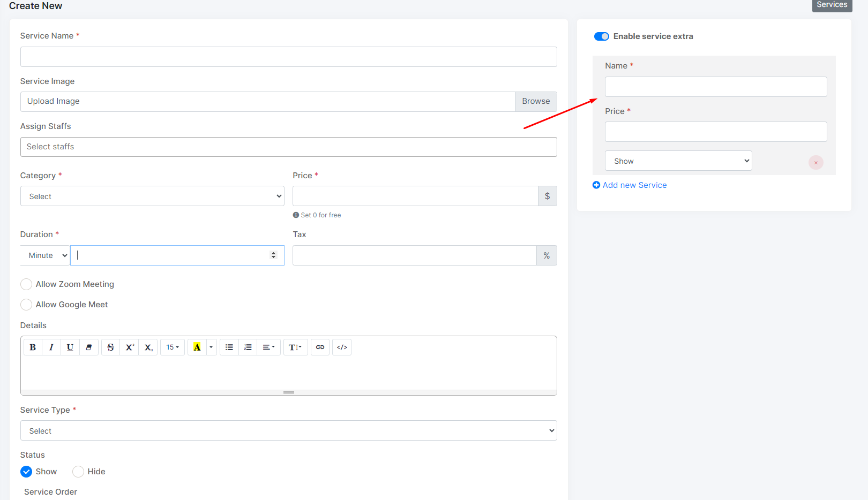
Task: Click the Details editor text area
Action: [x=289, y=374]
